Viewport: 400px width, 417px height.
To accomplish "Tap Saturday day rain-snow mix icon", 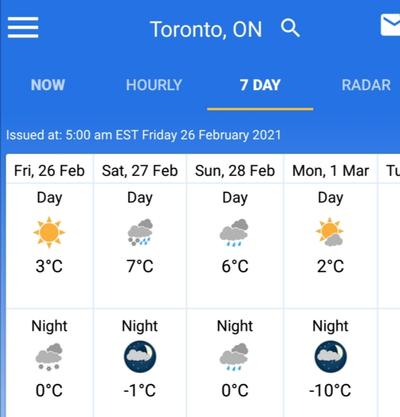I will point(140,232).
